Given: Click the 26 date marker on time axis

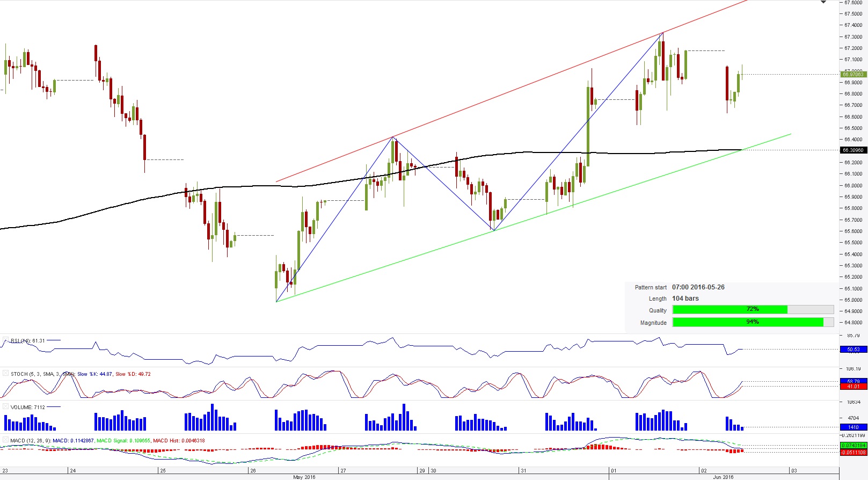Looking at the screenshot, I should pyautogui.click(x=253, y=471).
